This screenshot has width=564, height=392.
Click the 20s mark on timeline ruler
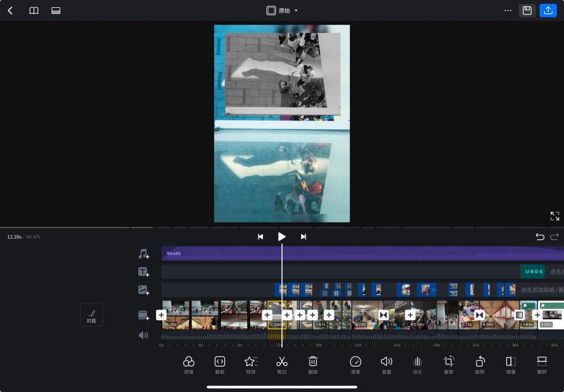pyautogui.click(x=357, y=345)
